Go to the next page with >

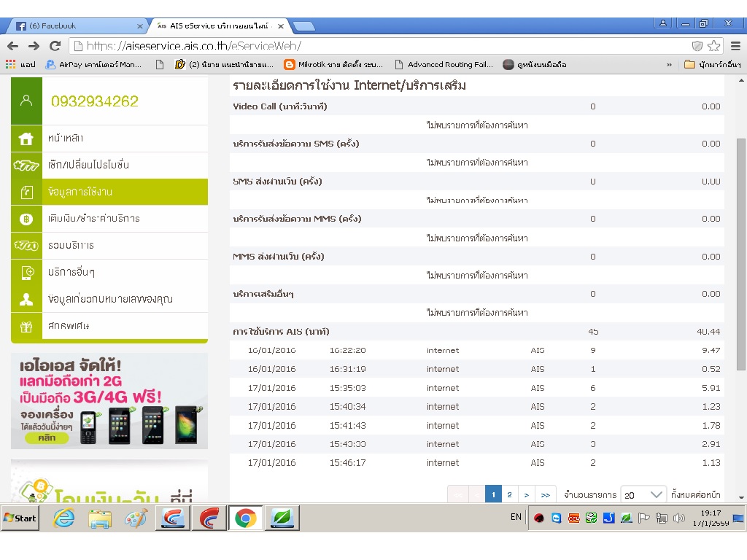pyautogui.click(x=527, y=495)
